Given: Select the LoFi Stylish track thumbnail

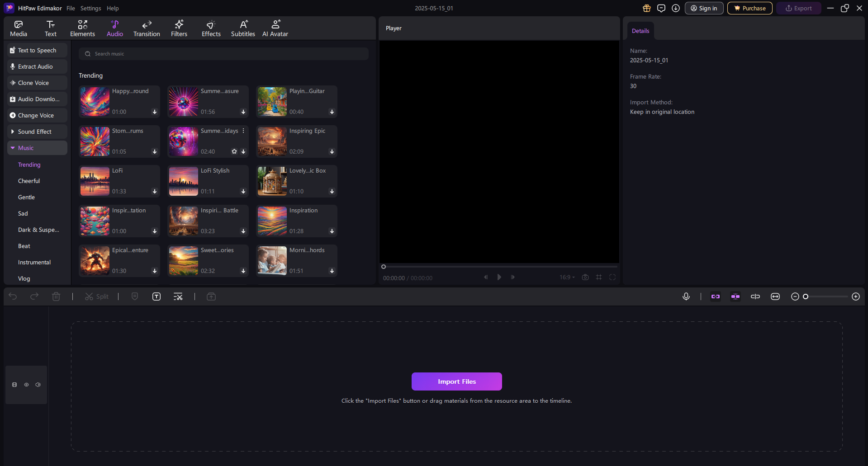Looking at the screenshot, I should 183,181.
